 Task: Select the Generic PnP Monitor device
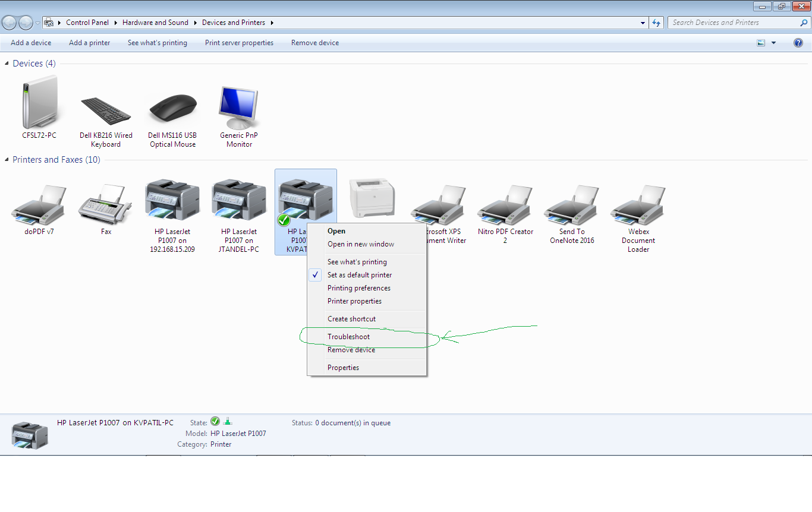tap(240, 116)
